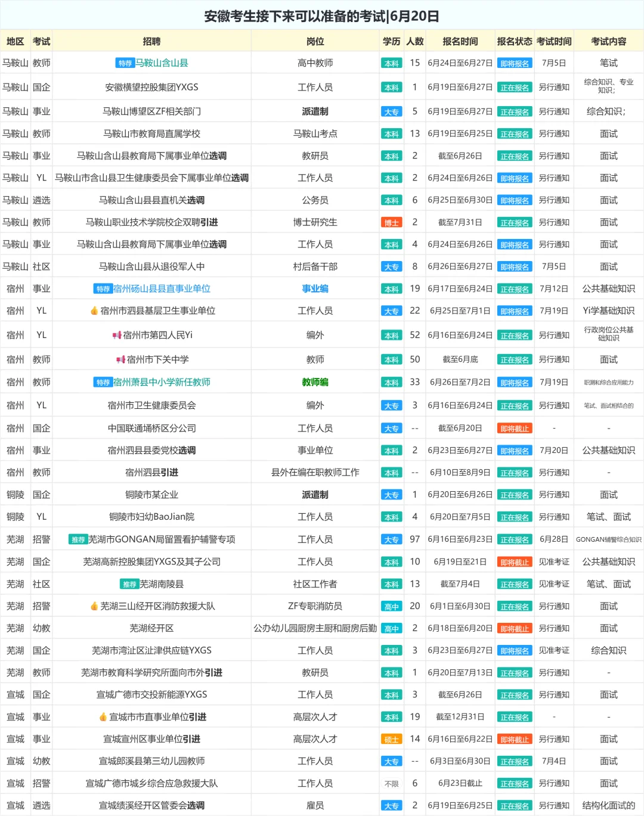Click the 特荐 badge beside 宿州砀山县县直事业单位

click(x=103, y=289)
